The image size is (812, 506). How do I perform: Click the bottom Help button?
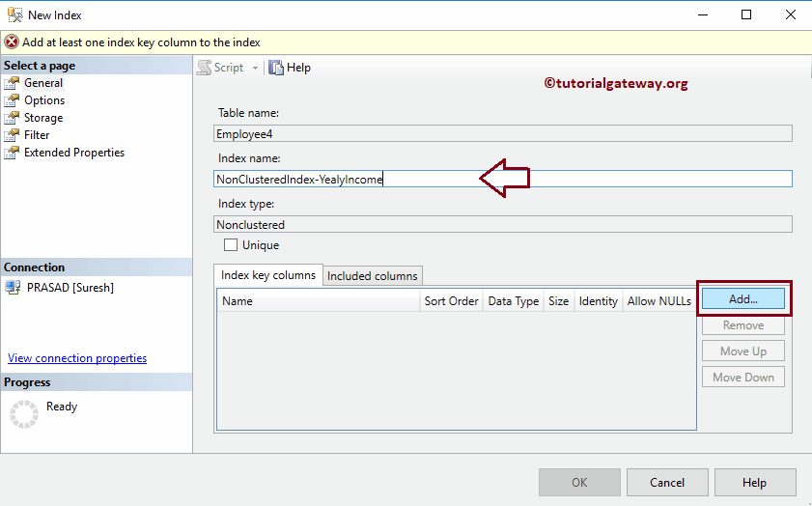click(x=754, y=482)
